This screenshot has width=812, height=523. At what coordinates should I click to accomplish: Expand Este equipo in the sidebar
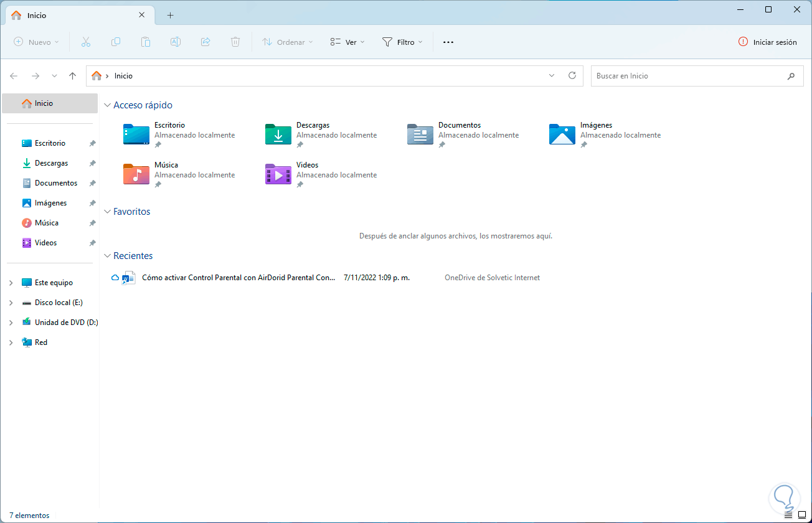[x=11, y=282]
